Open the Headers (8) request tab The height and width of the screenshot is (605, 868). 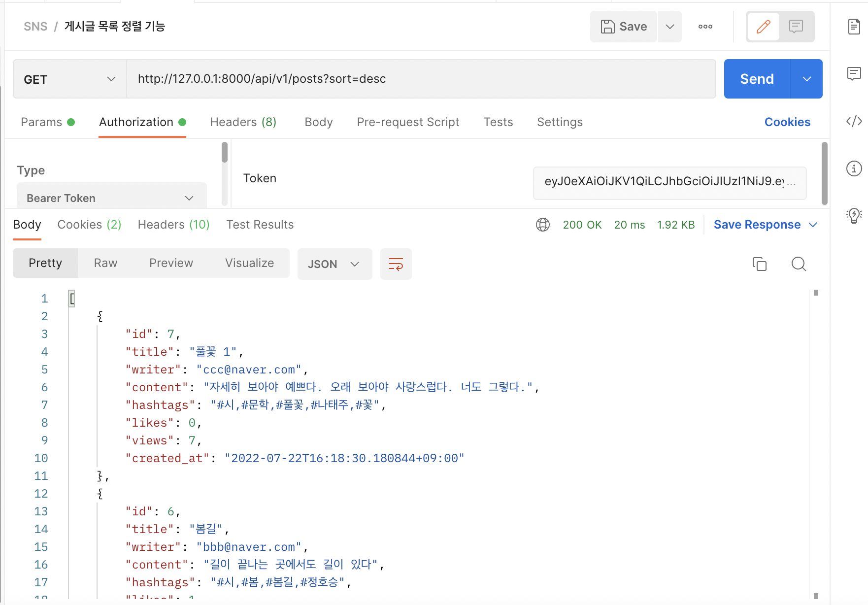pos(243,122)
